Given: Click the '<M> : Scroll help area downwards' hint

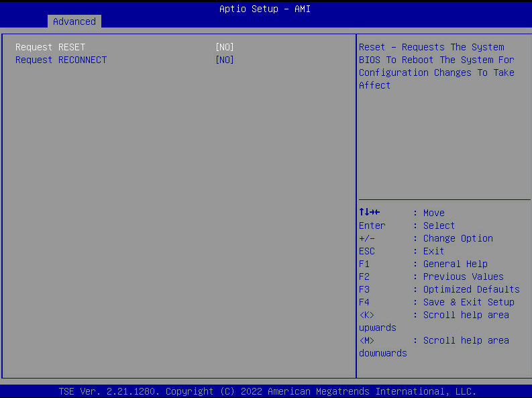Looking at the screenshot, I should [434, 346].
